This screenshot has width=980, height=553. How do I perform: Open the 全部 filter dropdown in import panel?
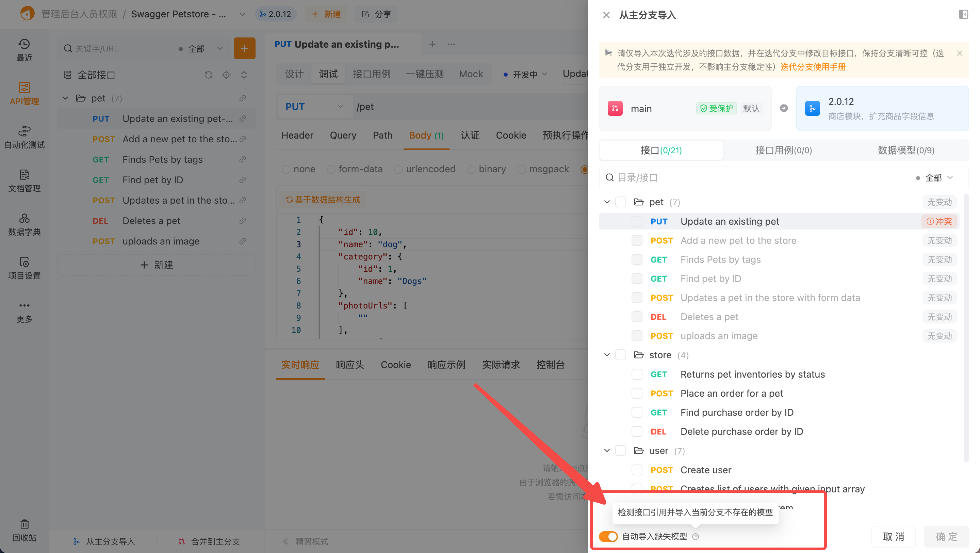(934, 178)
